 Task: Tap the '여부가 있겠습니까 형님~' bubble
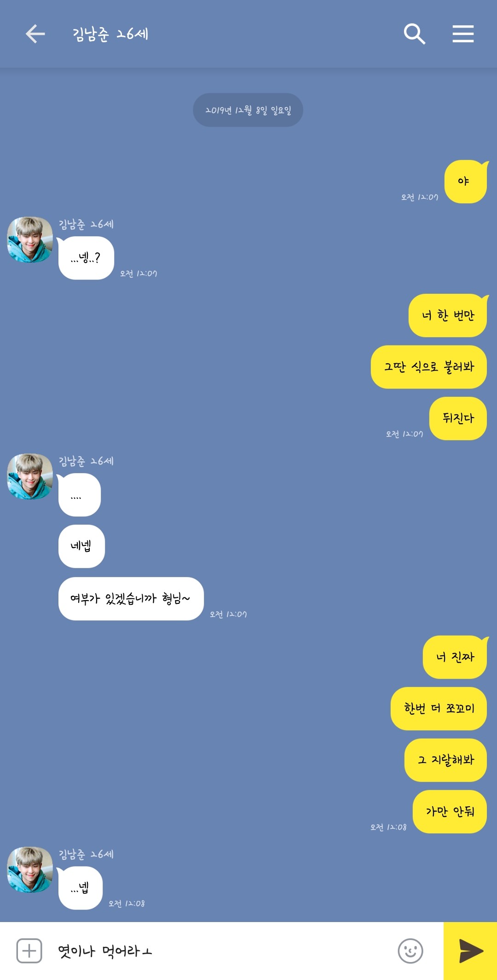tap(131, 599)
